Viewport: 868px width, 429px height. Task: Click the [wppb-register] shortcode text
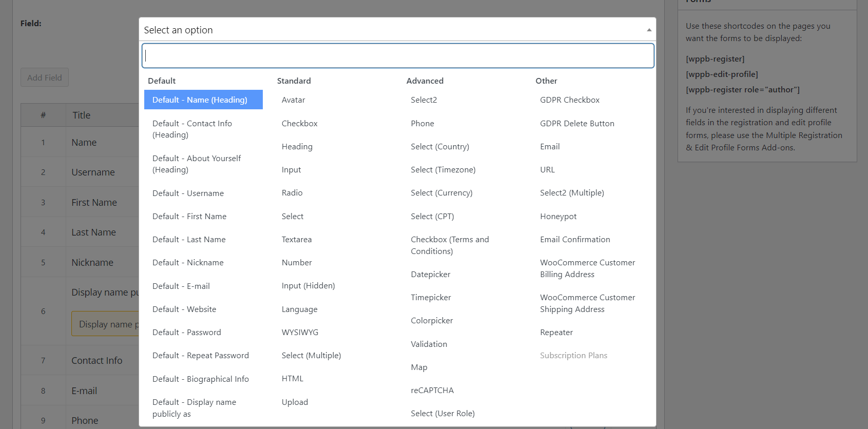click(x=715, y=59)
